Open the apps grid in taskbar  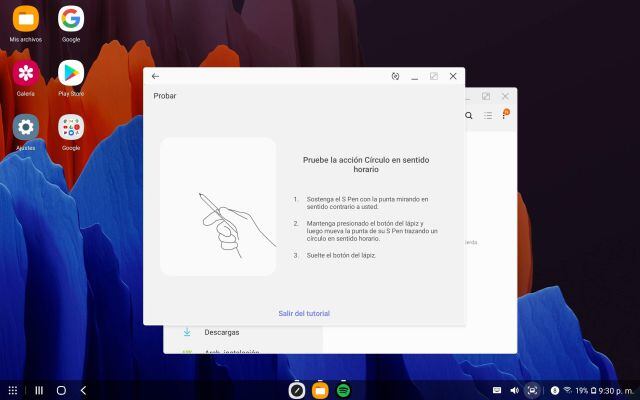13,390
